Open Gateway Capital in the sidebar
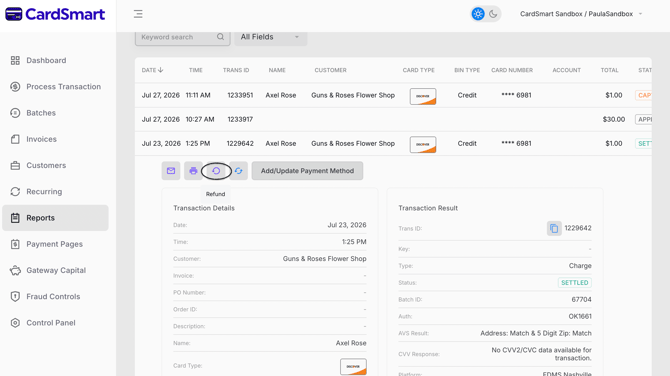The height and width of the screenshot is (376, 670). pyautogui.click(x=55, y=270)
